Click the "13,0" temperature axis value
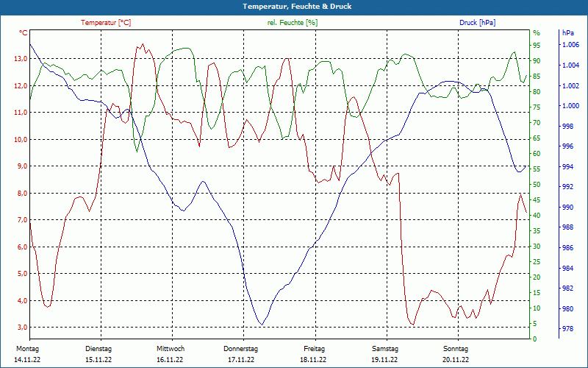This screenshot has width=588, height=368. (21, 59)
